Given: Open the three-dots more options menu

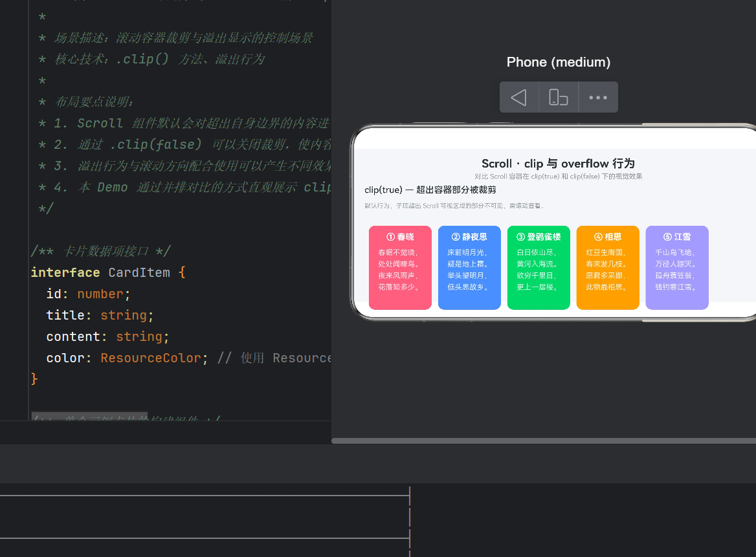Looking at the screenshot, I should [x=598, y=97].
